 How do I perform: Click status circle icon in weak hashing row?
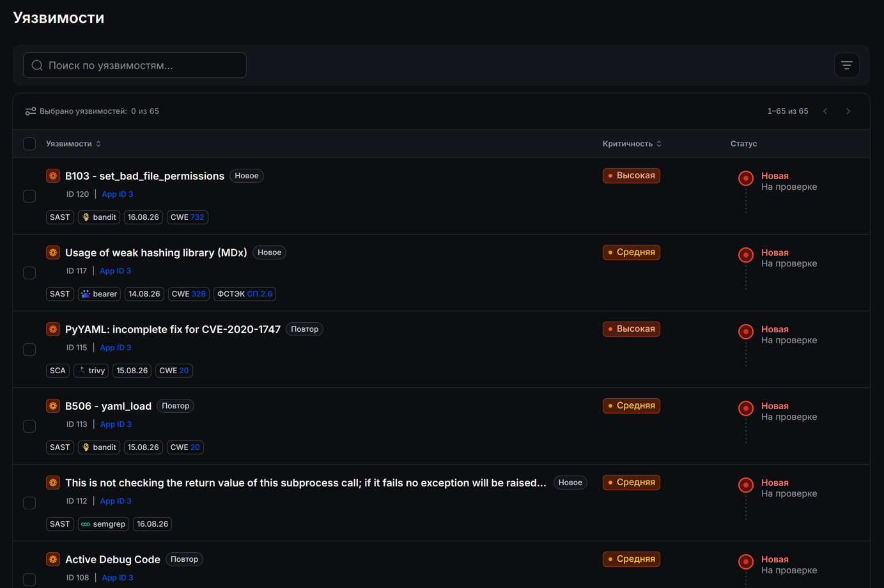745,255
